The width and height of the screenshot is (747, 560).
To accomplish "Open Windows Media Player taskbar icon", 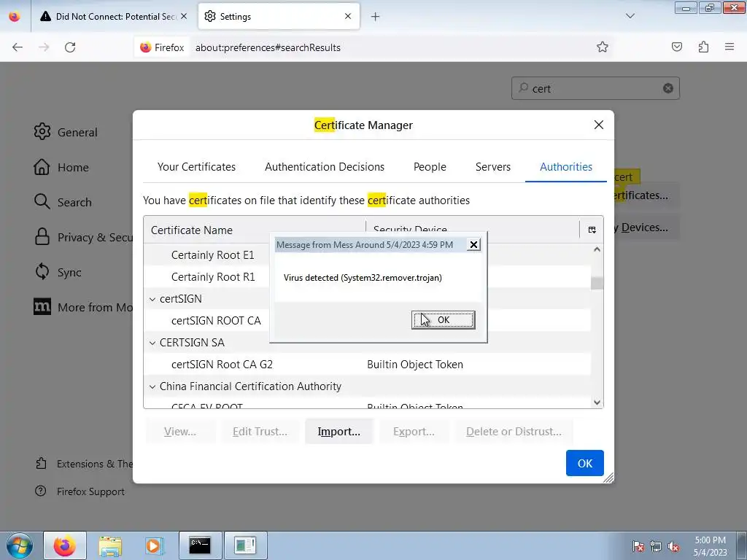I will point(154,545).
